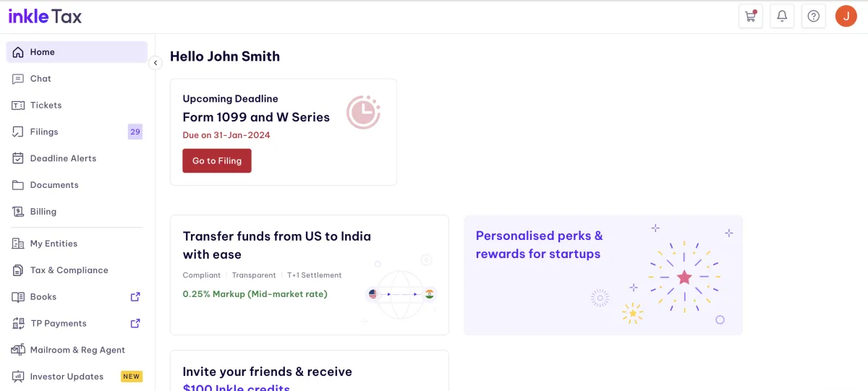Go to Tickets in the sidebar
Image resolution: width=868 pixels, height=391 pixels.
pos(46,106)
